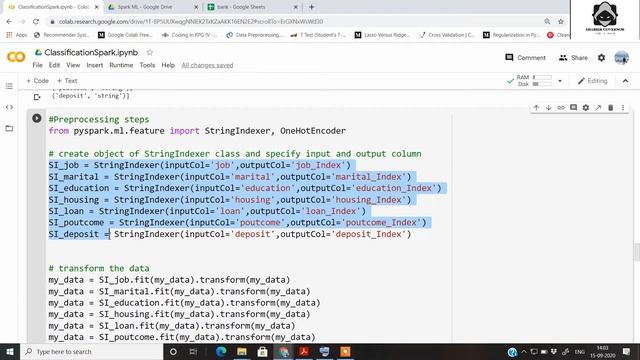This screenshot has width=640, height=360.
Task: Open the File menu
Action: click(37, 65)
